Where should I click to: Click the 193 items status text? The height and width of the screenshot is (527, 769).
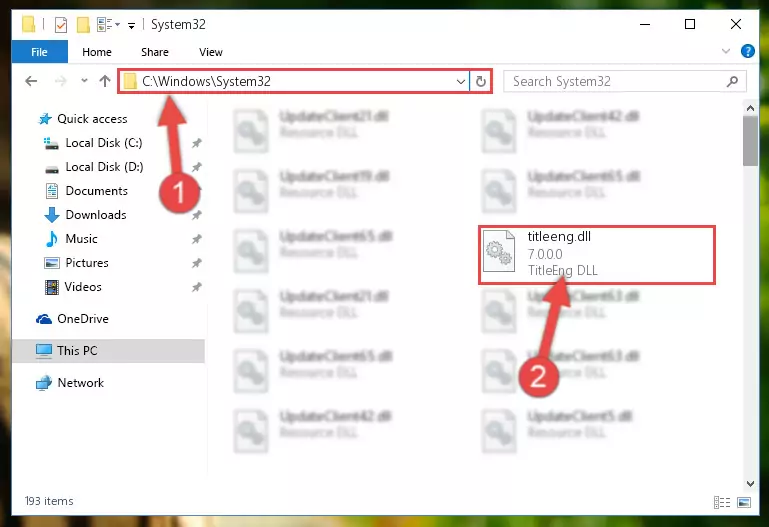49,501
